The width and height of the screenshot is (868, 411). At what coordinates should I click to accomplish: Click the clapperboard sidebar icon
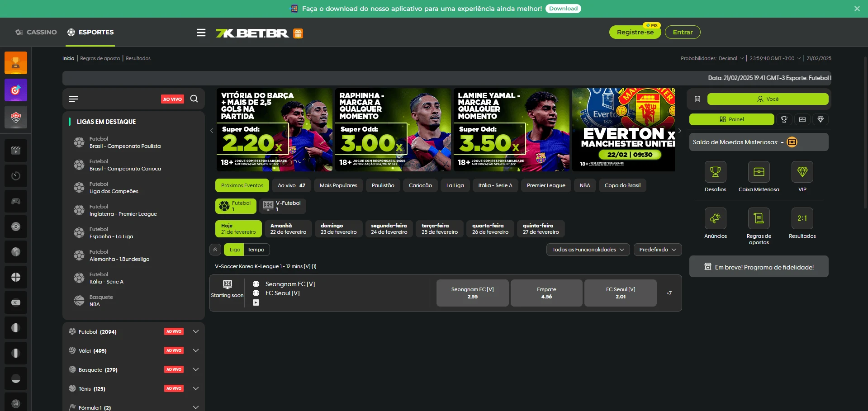pos(16,151)
